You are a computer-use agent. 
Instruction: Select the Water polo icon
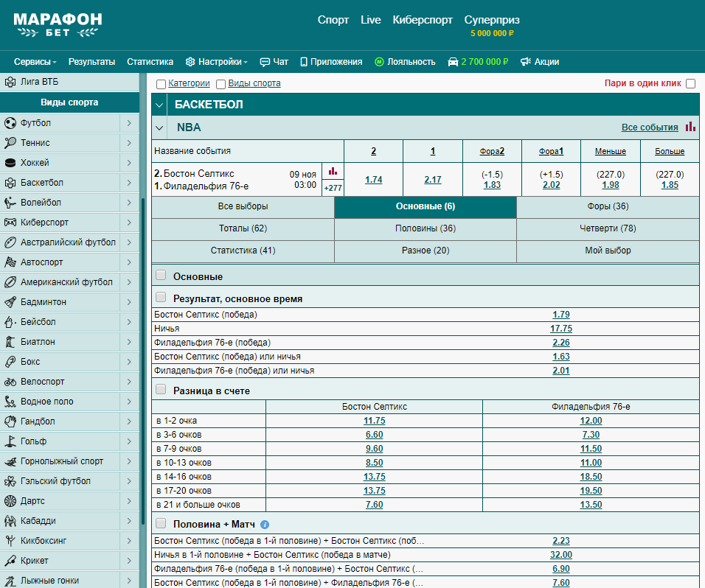[x=10, y=402]
